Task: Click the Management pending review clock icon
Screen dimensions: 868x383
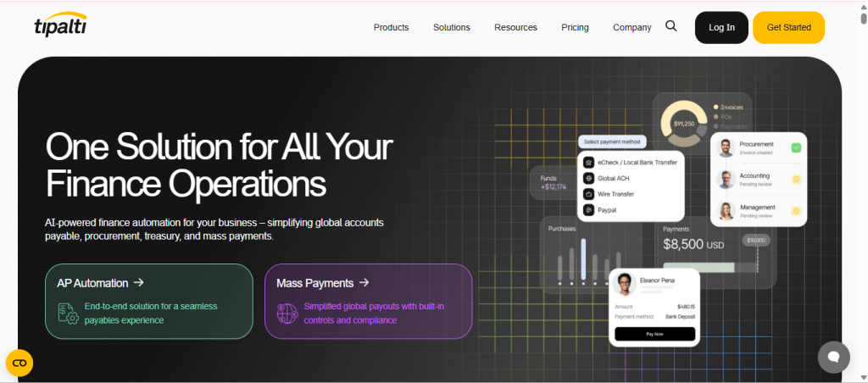Action: click(x=796, y=211)
